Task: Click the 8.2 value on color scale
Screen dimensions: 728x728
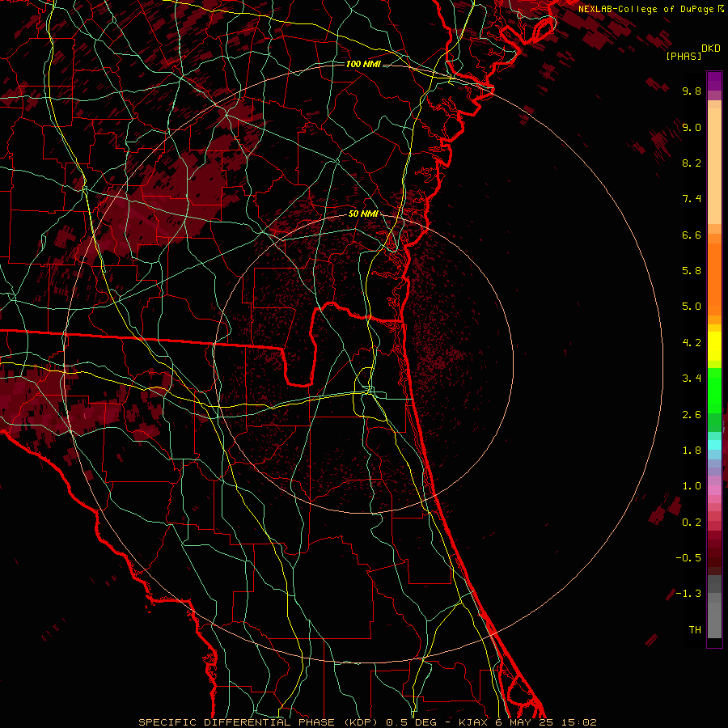Action: 692,163
